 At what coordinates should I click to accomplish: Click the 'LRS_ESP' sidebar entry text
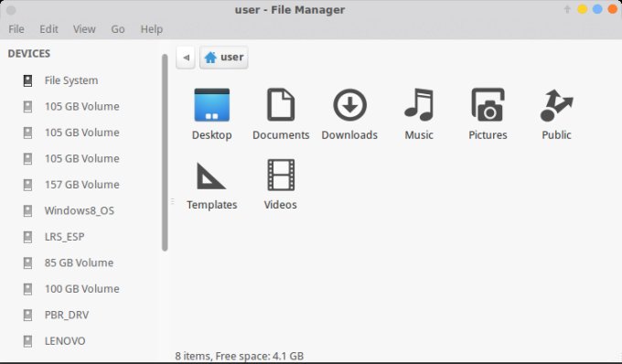point(64,237)
